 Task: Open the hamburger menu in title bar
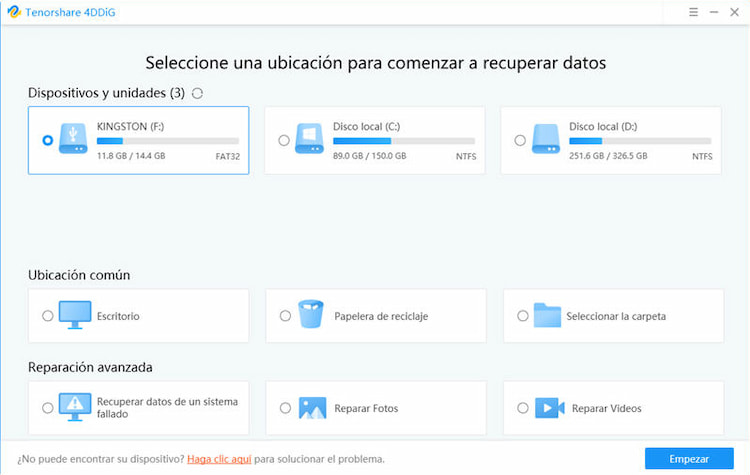click(x=693, y=12)
